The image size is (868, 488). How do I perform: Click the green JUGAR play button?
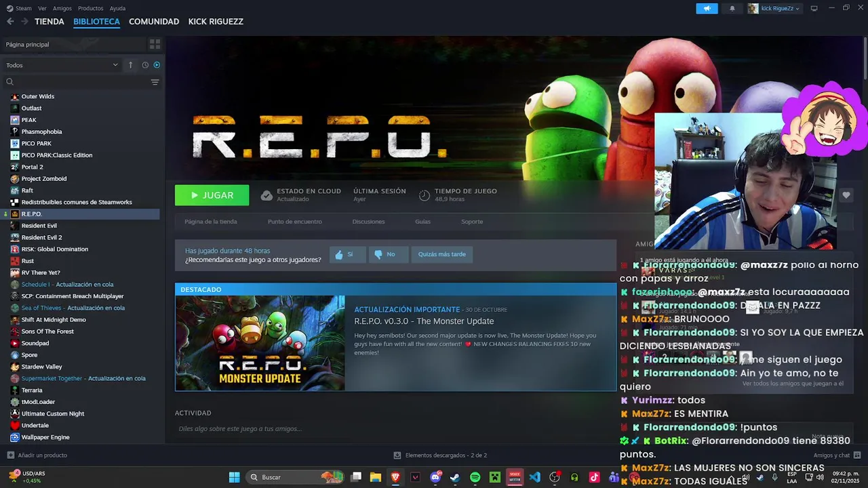pos(212,195)
